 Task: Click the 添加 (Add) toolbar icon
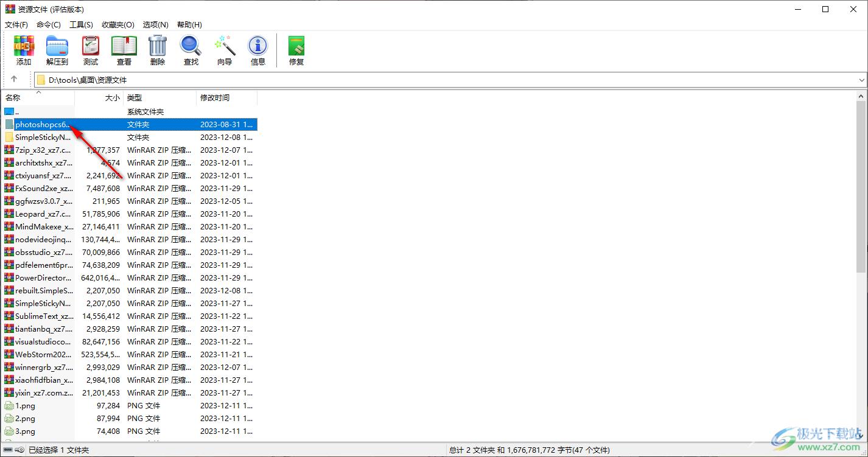pyautogui.click(x=24, y=46)
